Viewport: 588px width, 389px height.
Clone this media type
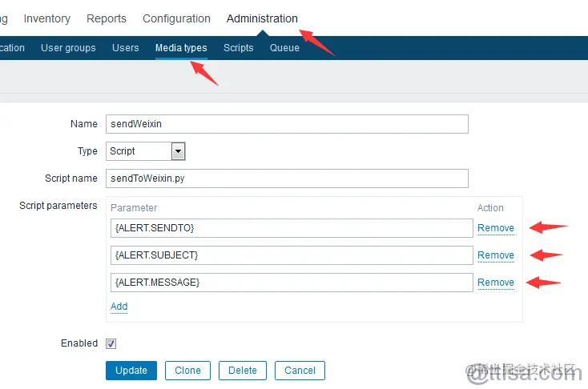click(x=188, y=371)
